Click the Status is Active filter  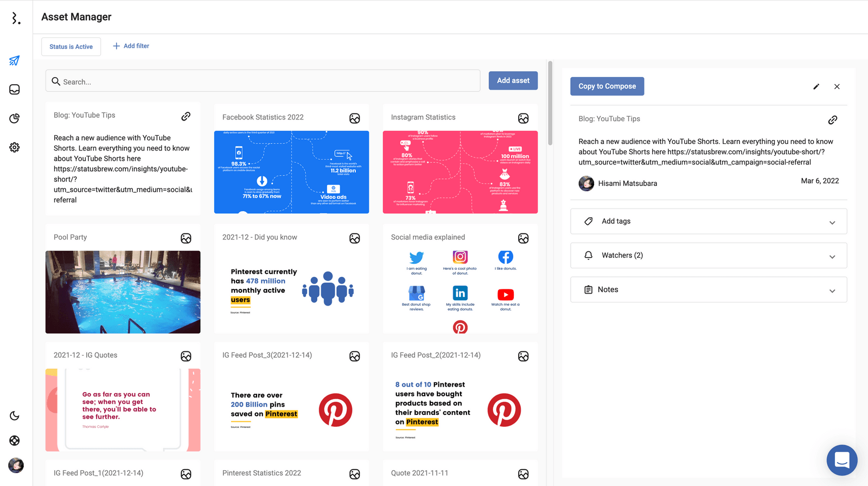[71, 47]
